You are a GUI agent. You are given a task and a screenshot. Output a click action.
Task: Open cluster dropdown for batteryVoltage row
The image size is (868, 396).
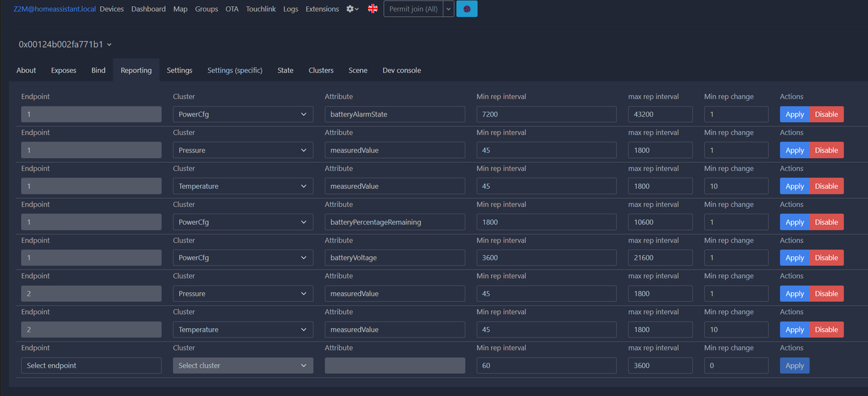pyautogui.click(x=243, y=258)
